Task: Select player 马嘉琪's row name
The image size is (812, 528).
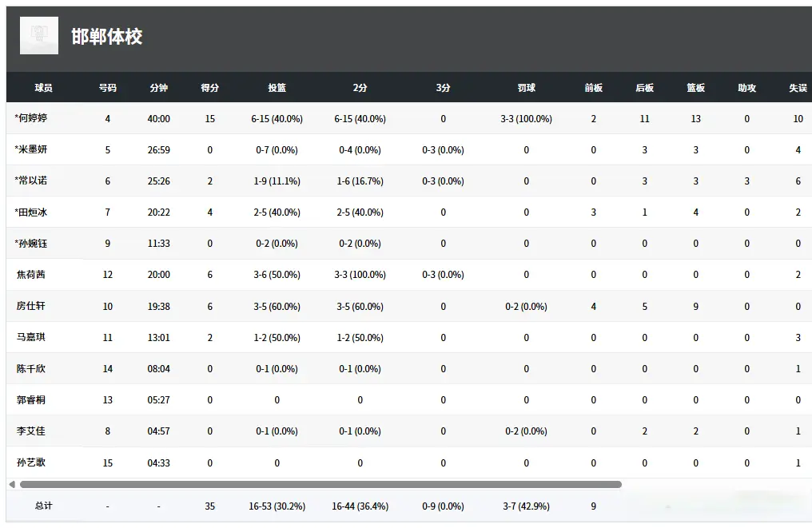Action: coord(31,337)
